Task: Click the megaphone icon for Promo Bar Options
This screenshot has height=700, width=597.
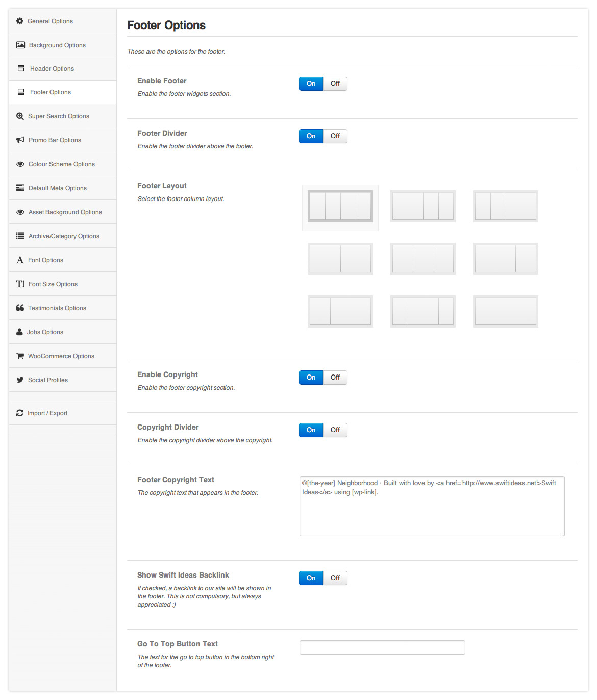Action: (x=20, y=140)
